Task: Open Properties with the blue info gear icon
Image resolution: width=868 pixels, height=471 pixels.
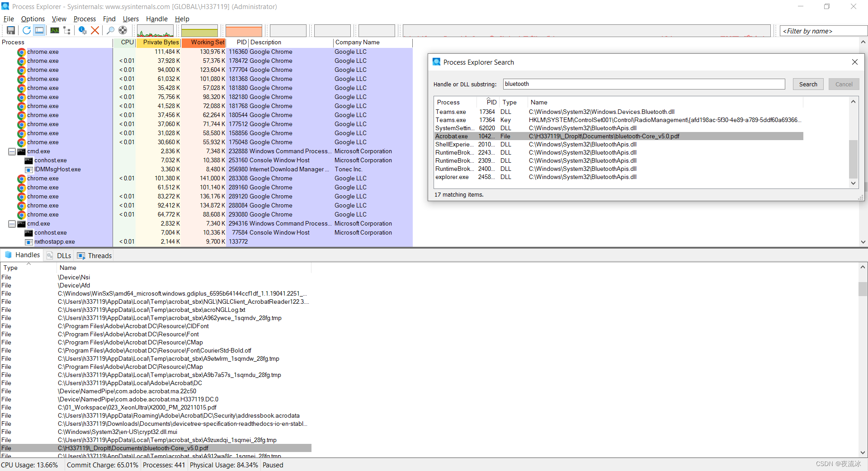Action: coord(82,30)
